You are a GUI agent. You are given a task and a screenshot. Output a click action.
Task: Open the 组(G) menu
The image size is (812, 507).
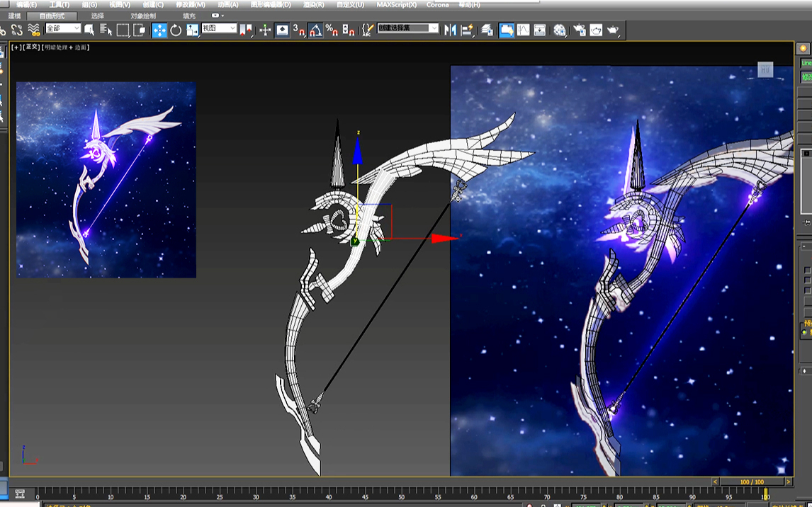coord(89,5)
